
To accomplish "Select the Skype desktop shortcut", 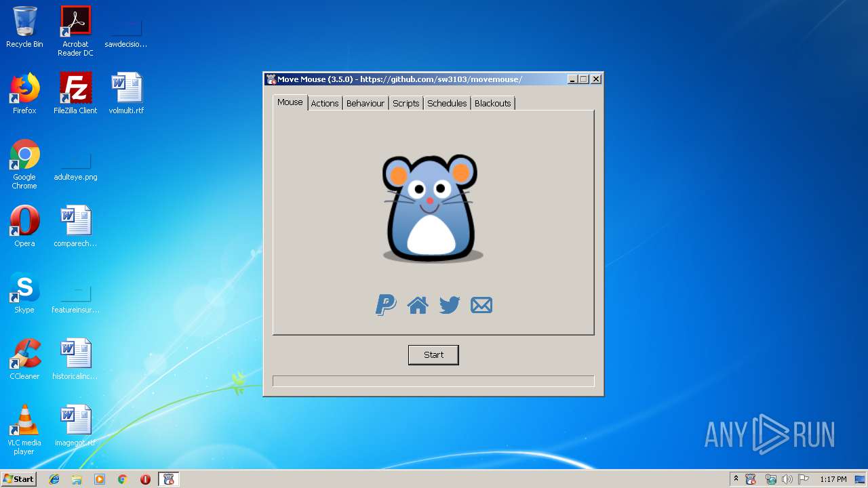I will tap(24, 293).
